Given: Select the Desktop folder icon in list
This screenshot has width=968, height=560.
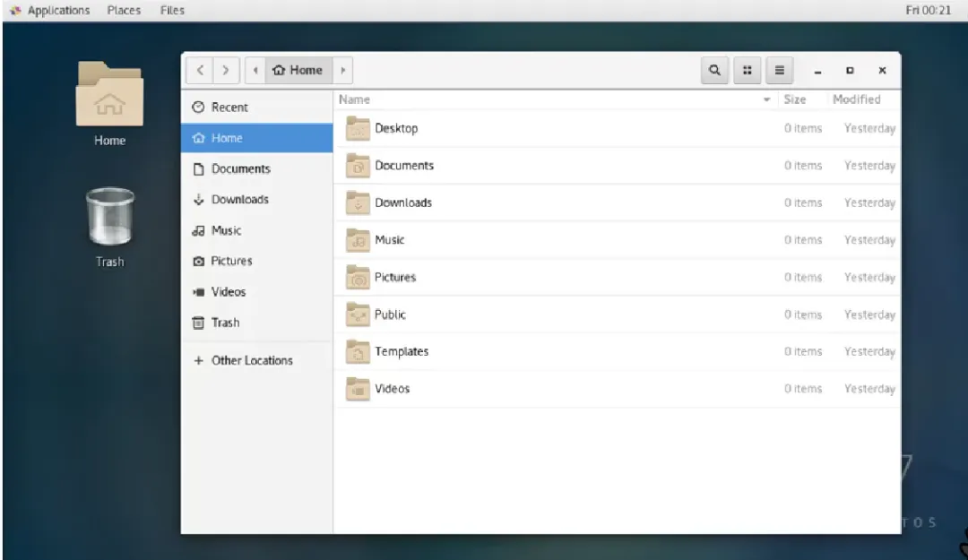Looking at the screenshot, I should coord(358,128).
